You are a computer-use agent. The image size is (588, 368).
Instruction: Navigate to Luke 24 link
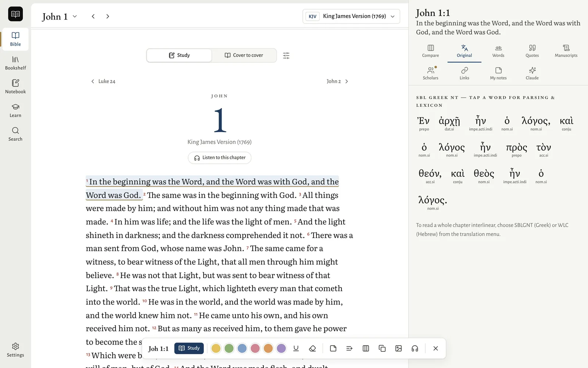coord(103,81)
